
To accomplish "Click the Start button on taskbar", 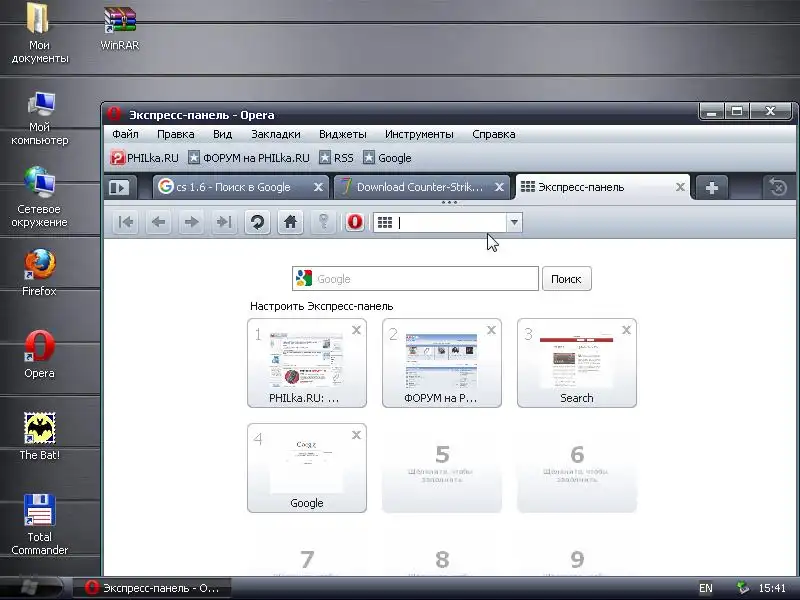I will (31, 588).
